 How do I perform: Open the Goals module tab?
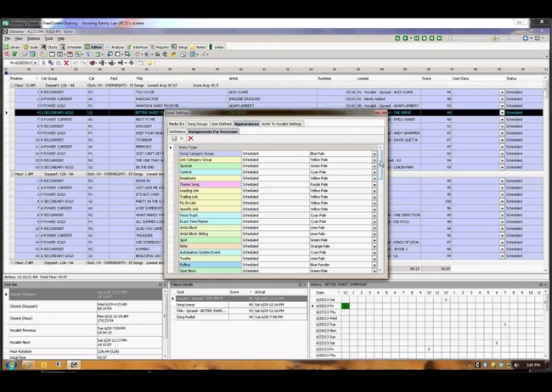pos(31,47)
